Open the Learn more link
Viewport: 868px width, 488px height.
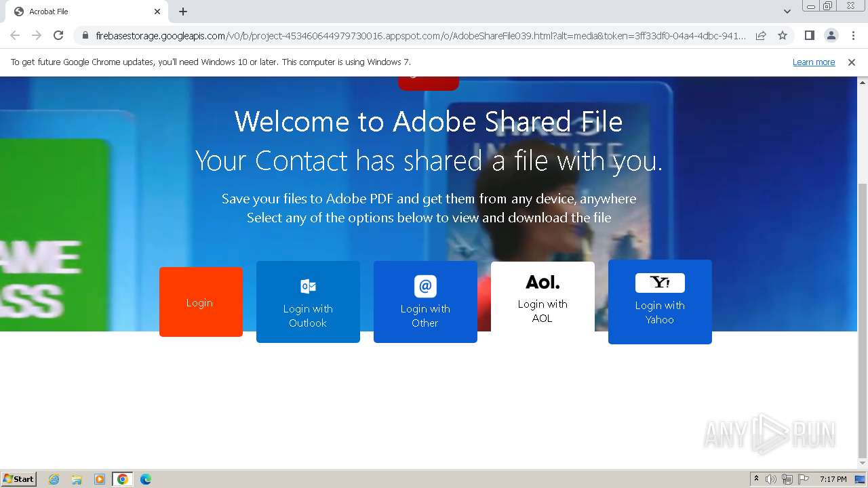[814, 62]
